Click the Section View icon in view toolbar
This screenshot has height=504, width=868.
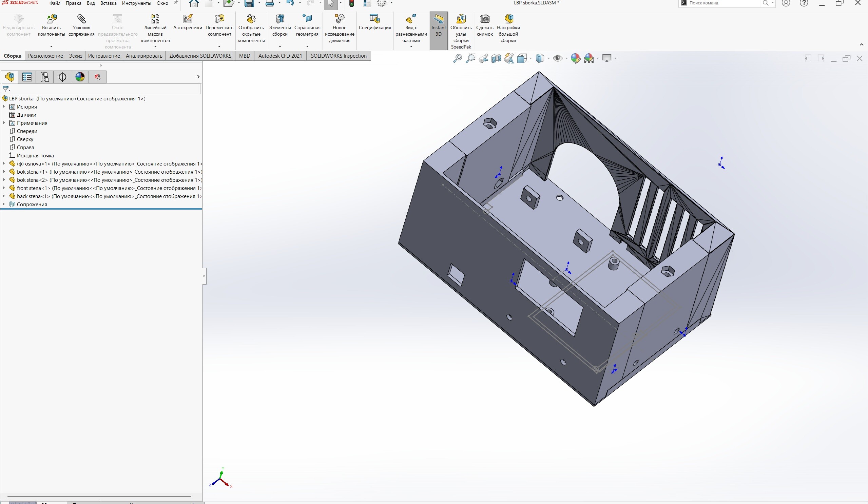pyautogui.click(x=496, y=59)
